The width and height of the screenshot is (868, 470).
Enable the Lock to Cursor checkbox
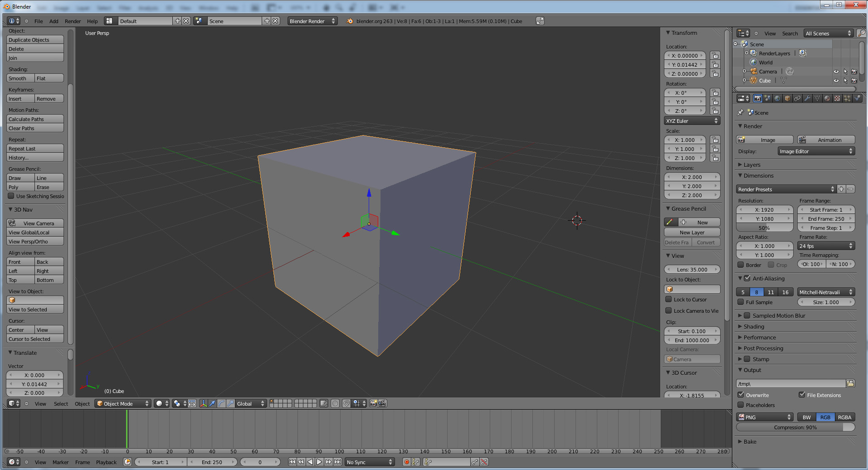tap(668, 300)
